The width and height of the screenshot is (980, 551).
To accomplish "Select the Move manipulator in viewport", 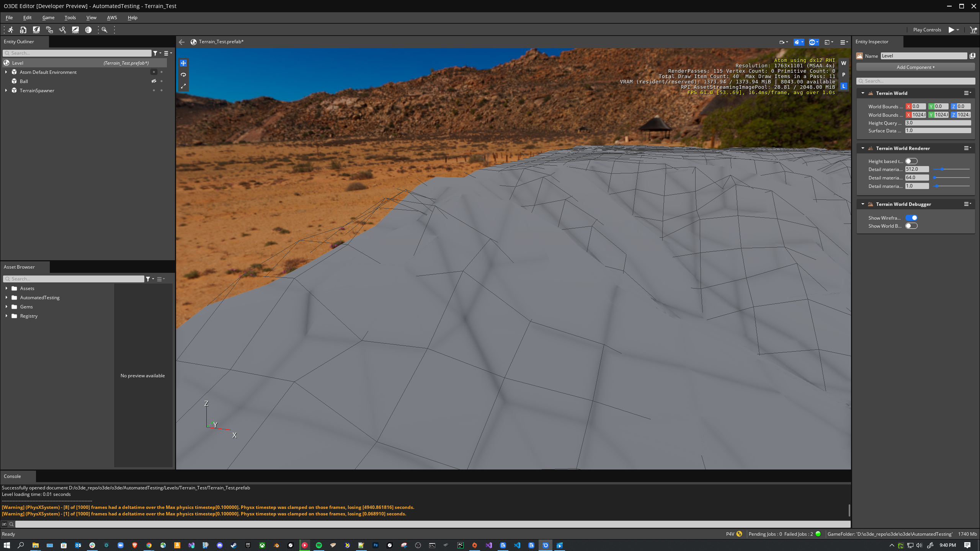I will tap(183, 63).
